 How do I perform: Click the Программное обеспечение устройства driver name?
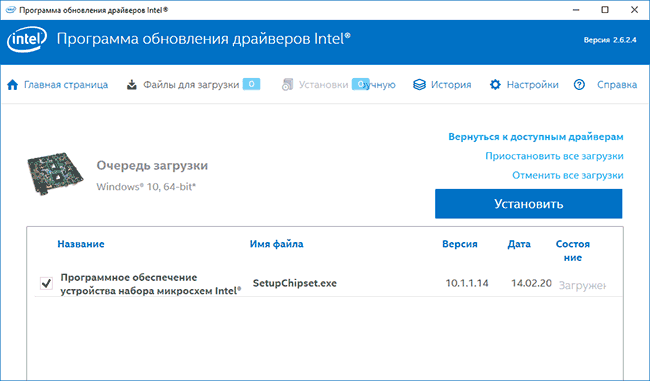pos(150,284)
